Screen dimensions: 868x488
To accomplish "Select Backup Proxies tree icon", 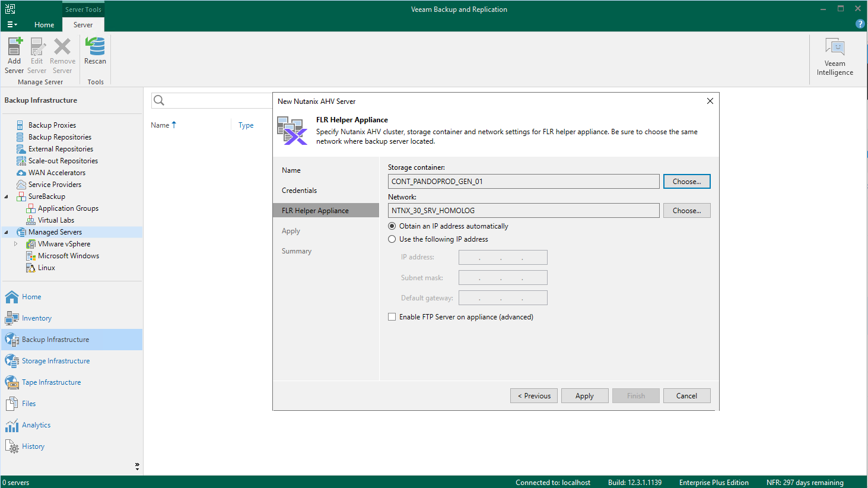I will (20, 125).
